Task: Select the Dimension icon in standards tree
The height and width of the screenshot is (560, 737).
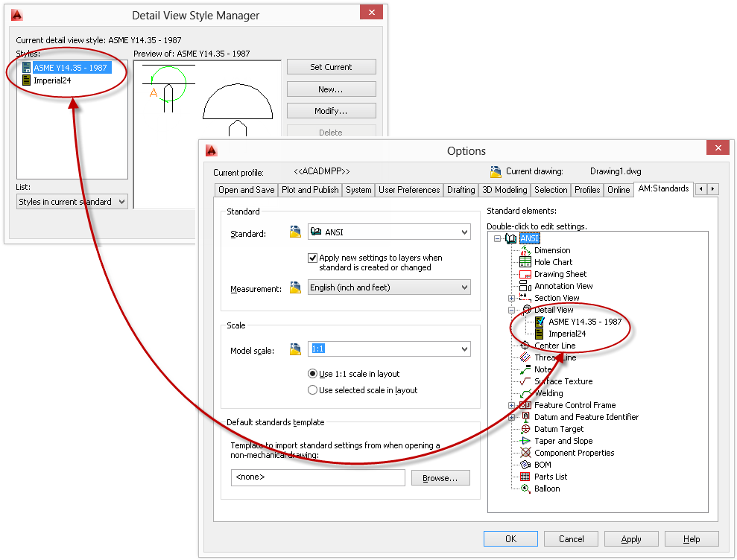Action: 525,250
